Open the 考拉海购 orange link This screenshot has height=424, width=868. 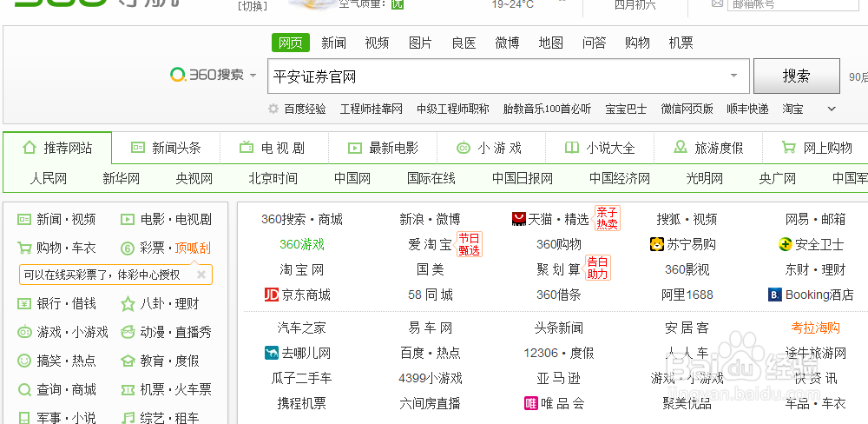click(x=815, y=328)
